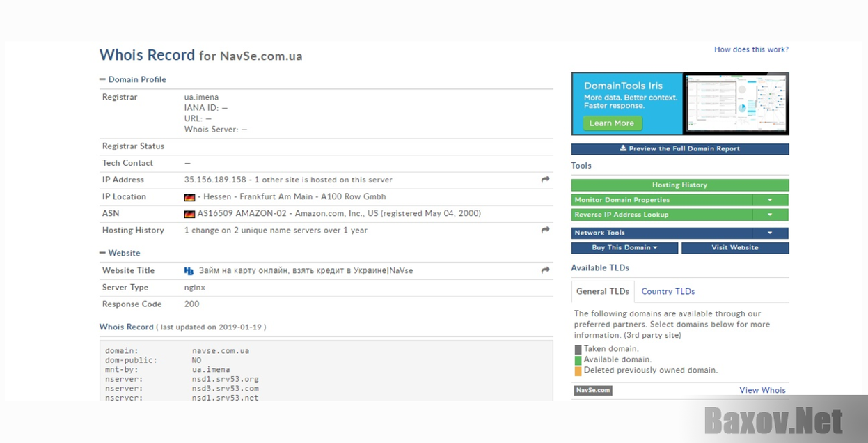The image size is (868, 443).
Task: Click the Visit Website button
Action: 735,248
